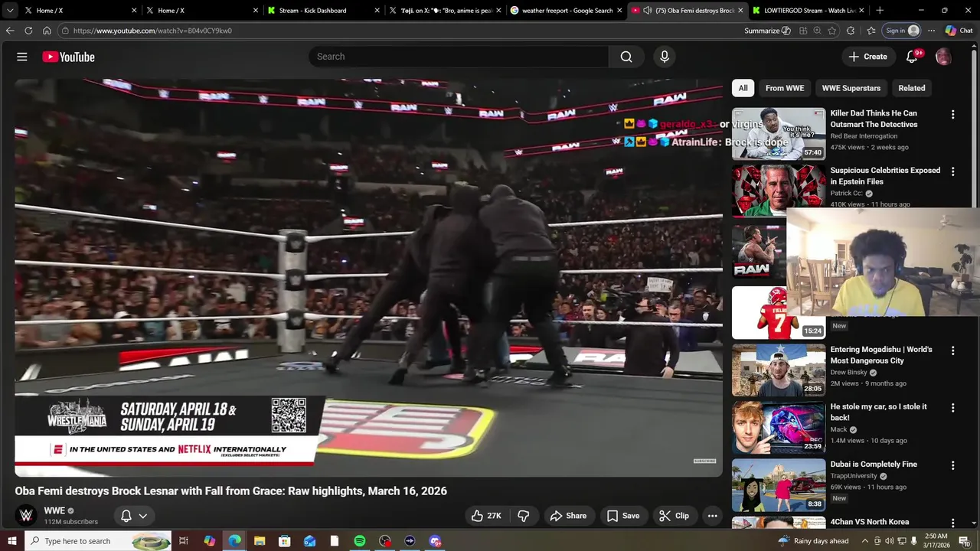The width and height of the screenshot is (980, 551).
Task: Open options for 'Killer Dad Thinks He Can' video
Action: click(x=952, y=115)
